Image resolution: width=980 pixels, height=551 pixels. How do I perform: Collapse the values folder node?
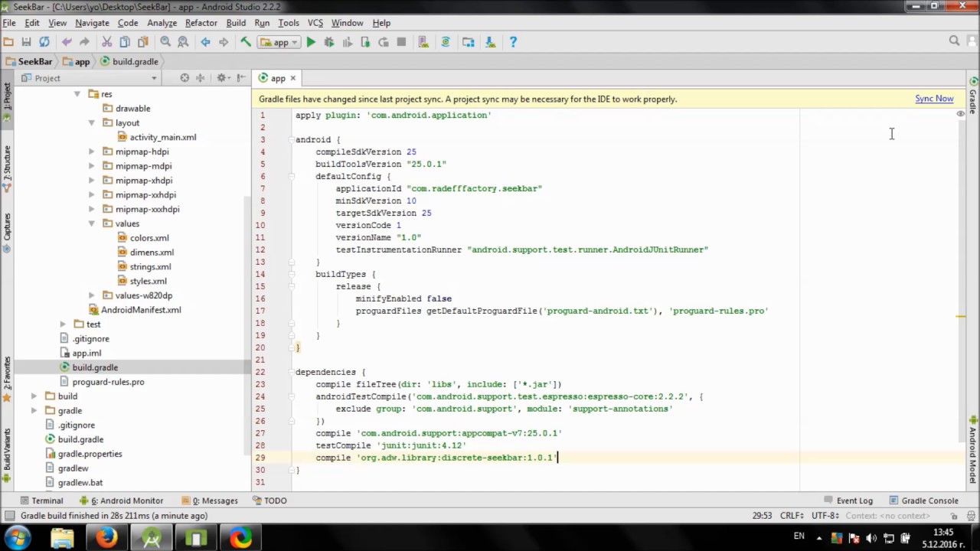point(91,223)
